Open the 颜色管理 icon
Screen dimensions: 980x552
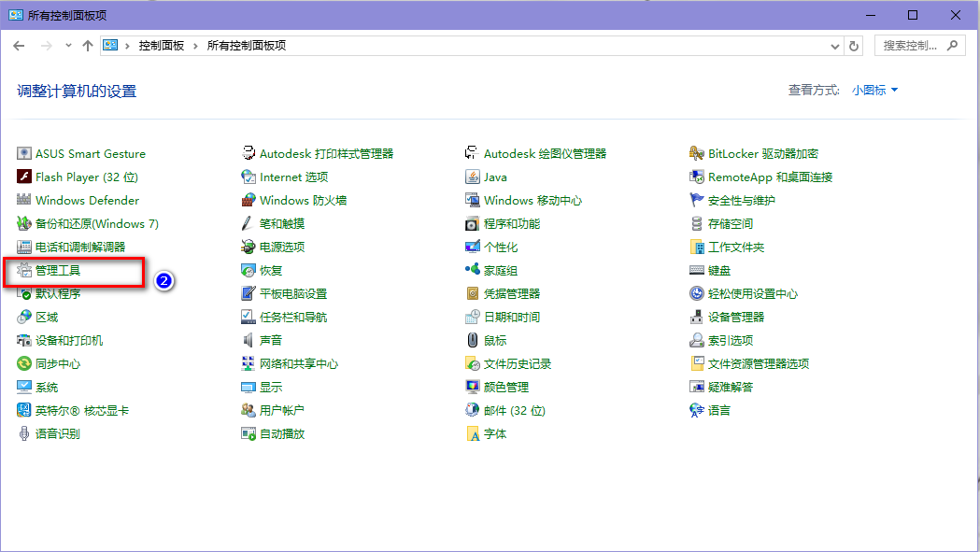tap(473, 387)
